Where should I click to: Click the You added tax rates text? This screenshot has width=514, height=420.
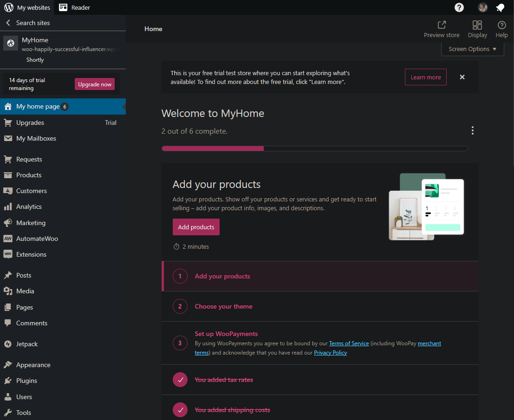224,380
